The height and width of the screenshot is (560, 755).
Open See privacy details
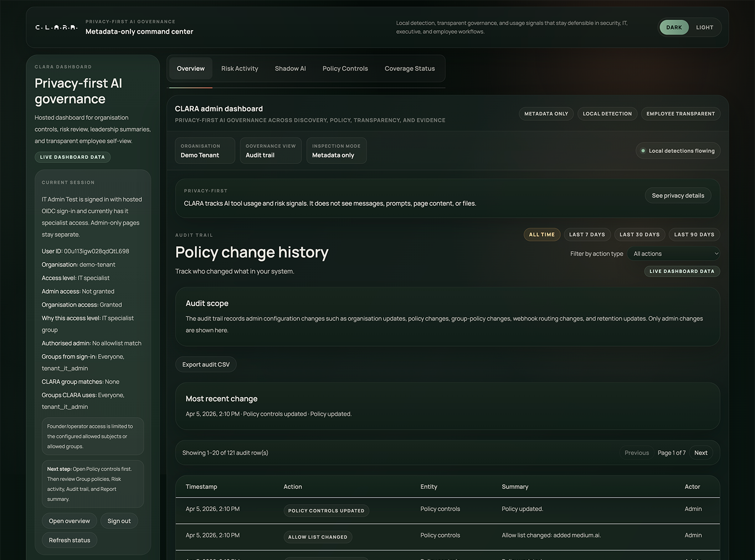tap(677, 195)
